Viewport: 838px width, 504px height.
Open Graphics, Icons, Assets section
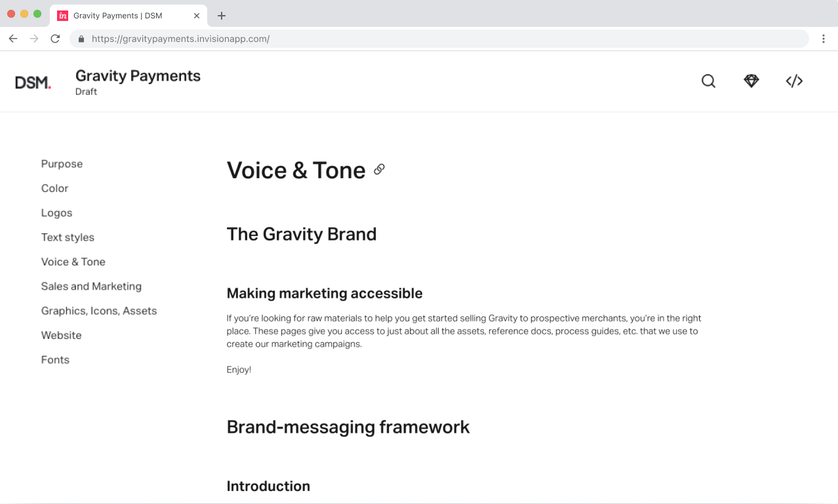point(99,311)
